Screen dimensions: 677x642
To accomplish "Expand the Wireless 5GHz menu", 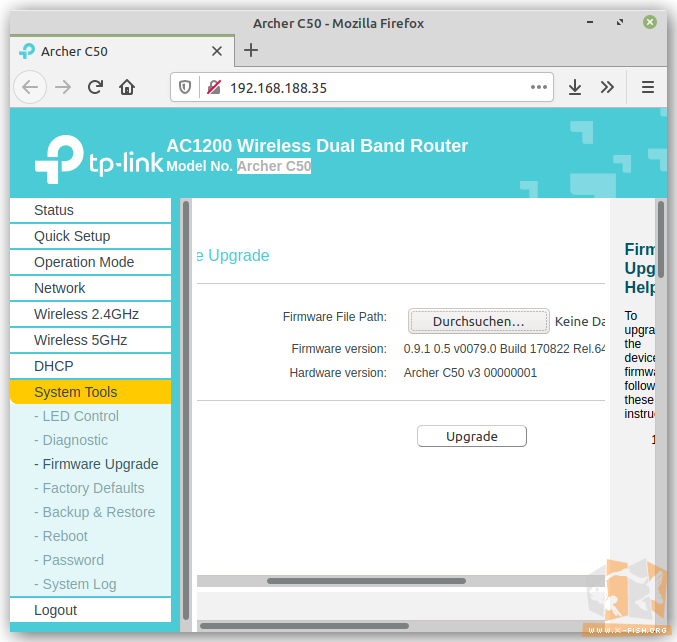I will click(90, 340).
